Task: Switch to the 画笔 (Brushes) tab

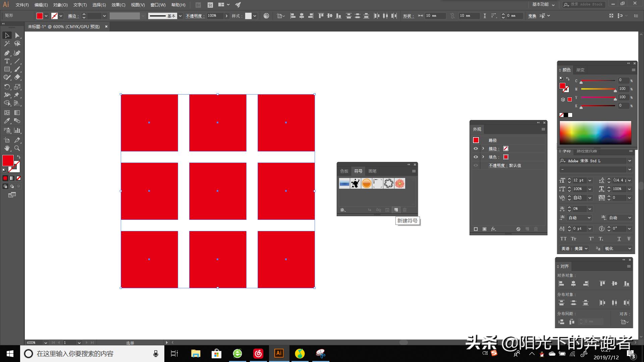Action: 372,171
